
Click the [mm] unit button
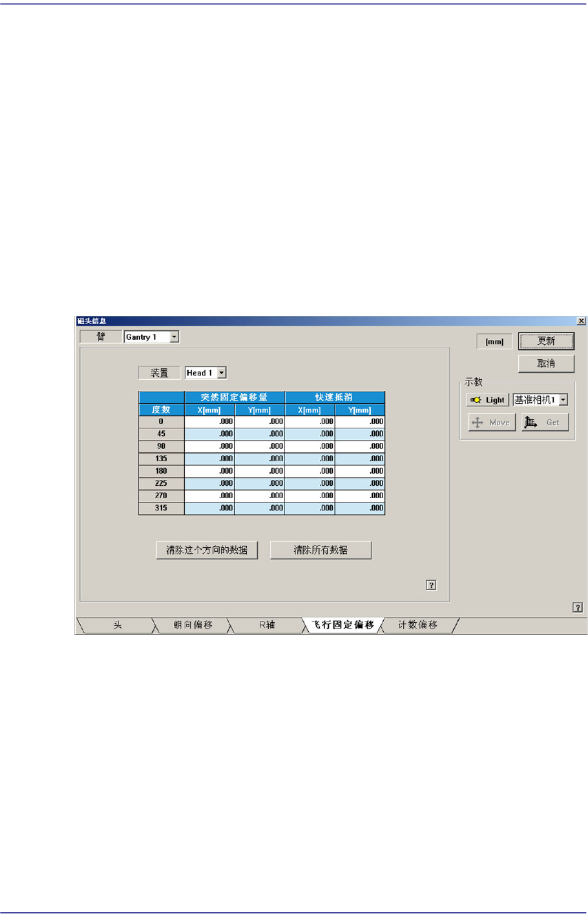(494, 342)
